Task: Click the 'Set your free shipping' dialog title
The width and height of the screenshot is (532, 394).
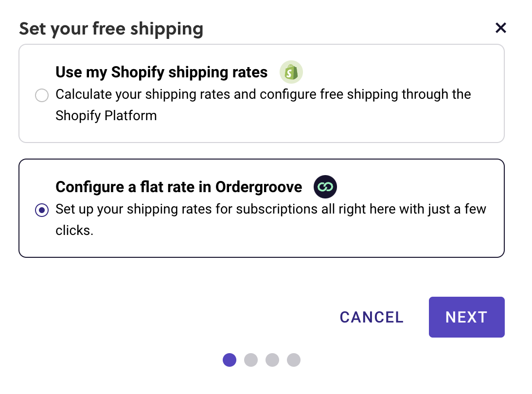Action: pos(111,29)
